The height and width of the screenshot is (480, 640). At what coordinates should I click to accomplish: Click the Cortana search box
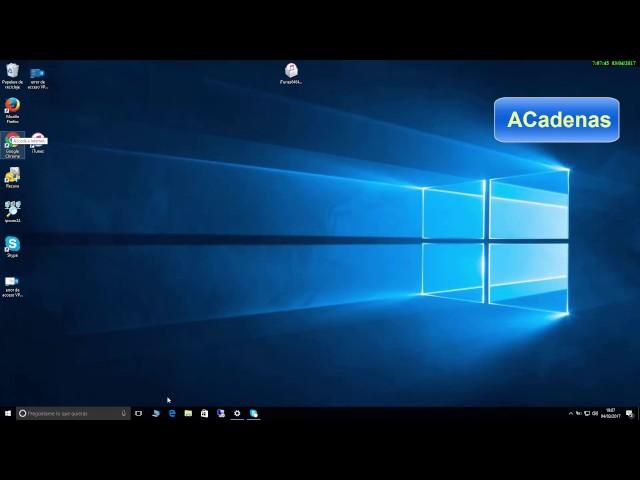coord(73,413)
